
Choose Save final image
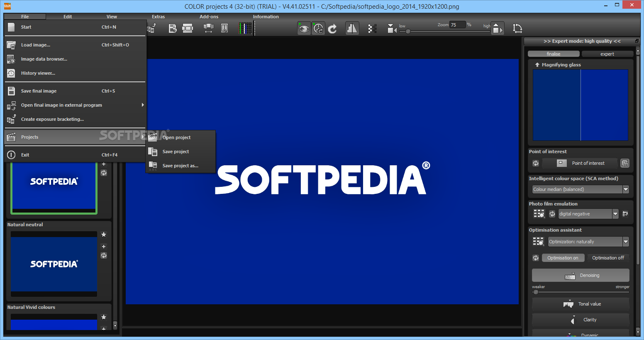click(75, 91)
